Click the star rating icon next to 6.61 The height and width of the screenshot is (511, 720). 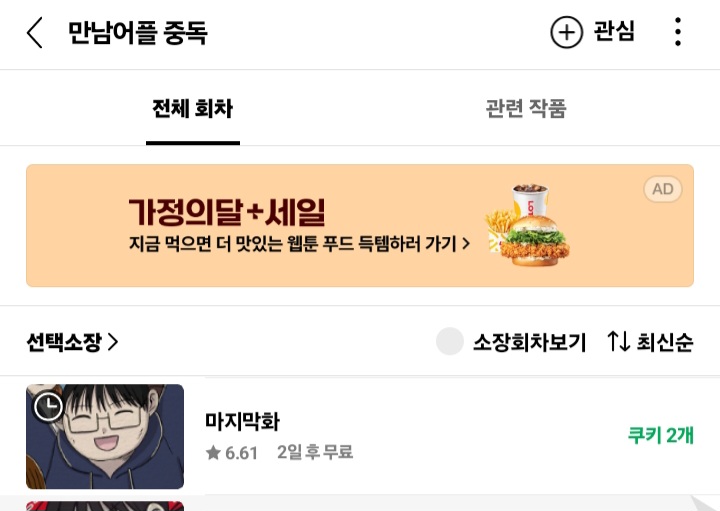click(x=213, y=453)
